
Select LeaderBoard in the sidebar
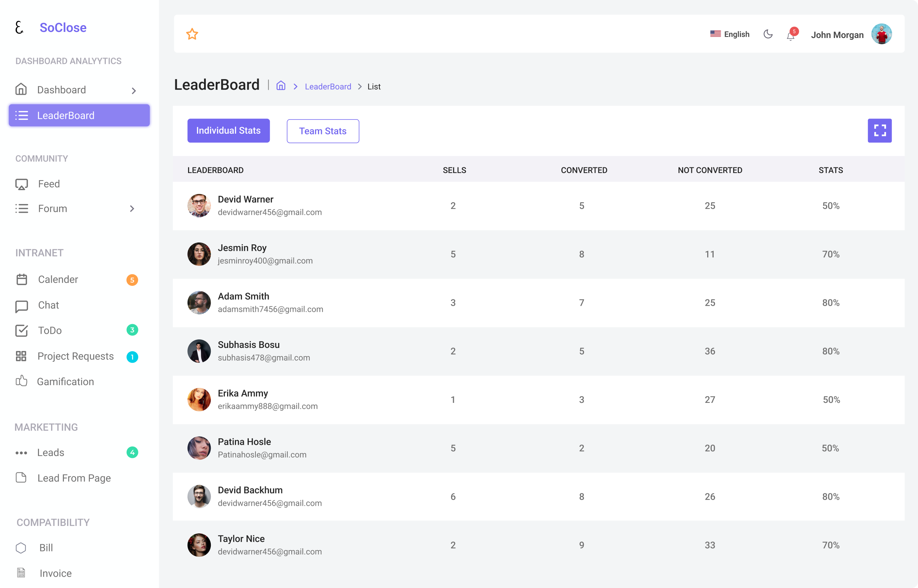(x=79, y=115)
